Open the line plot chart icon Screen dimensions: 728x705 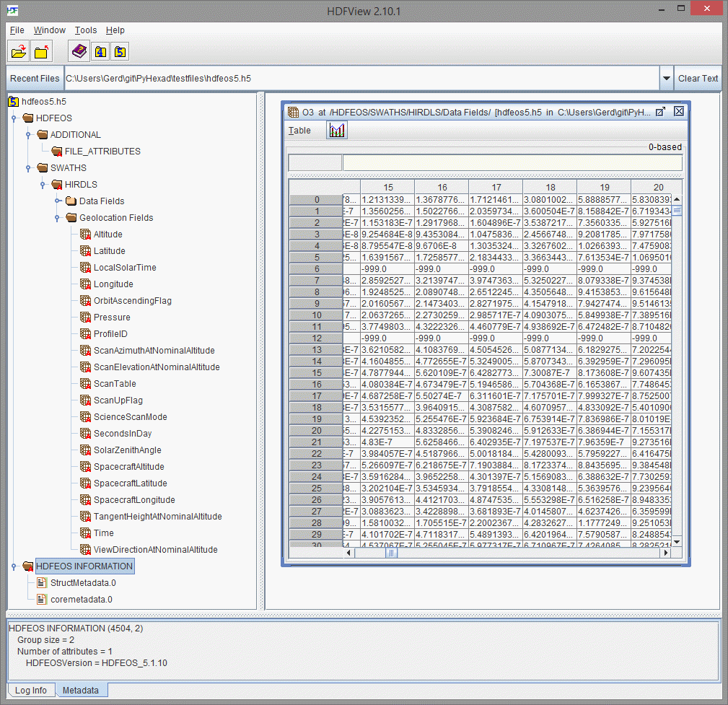click(336, 130)
